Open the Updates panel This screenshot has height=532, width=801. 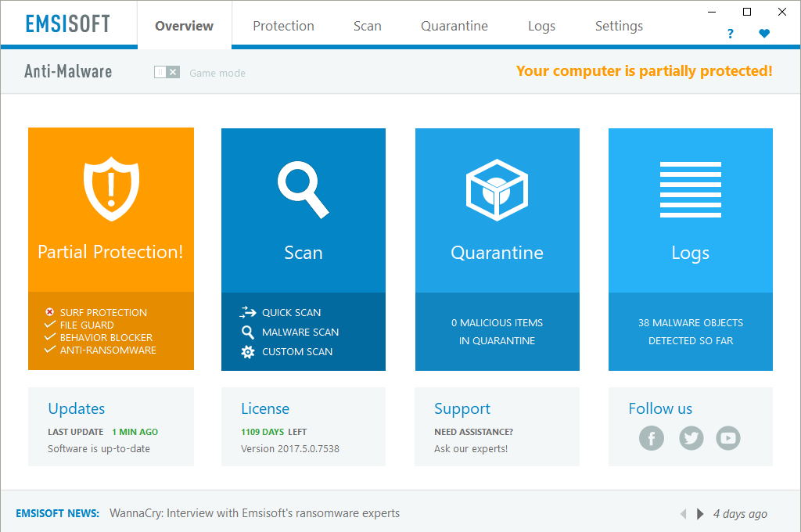click(76, 408)
